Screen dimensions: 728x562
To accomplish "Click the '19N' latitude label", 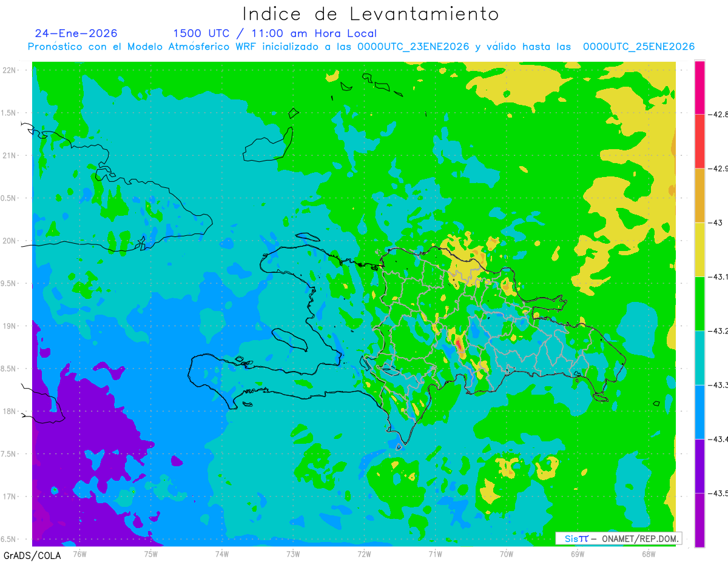I will [x=10, y=326].
